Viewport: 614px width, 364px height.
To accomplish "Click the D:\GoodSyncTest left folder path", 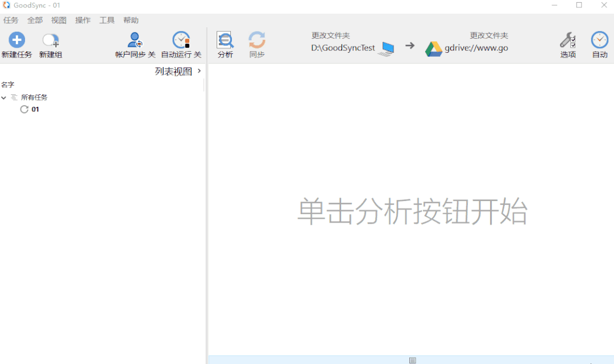I will click(343, 48).
